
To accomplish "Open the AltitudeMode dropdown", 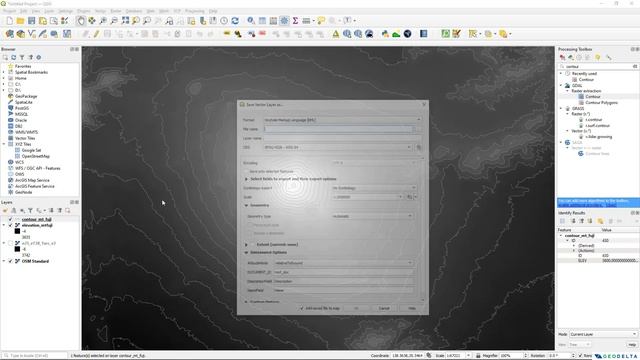I will pos(343,263).
